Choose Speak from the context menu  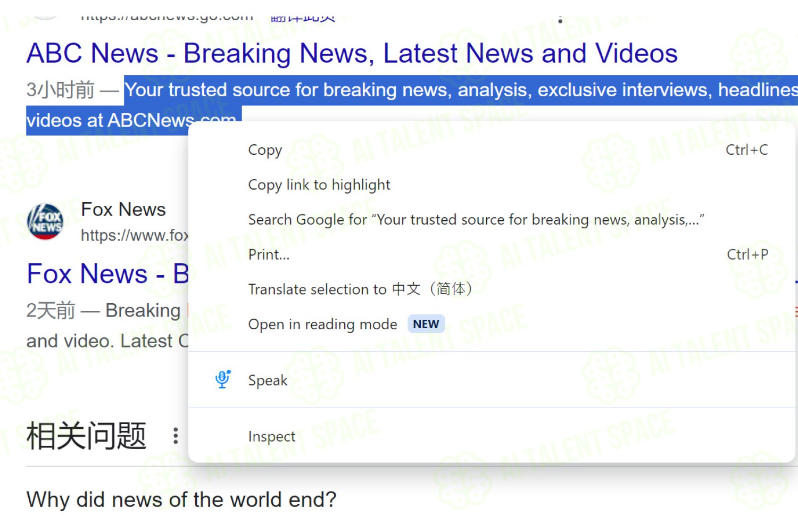[x=492, y=380]
